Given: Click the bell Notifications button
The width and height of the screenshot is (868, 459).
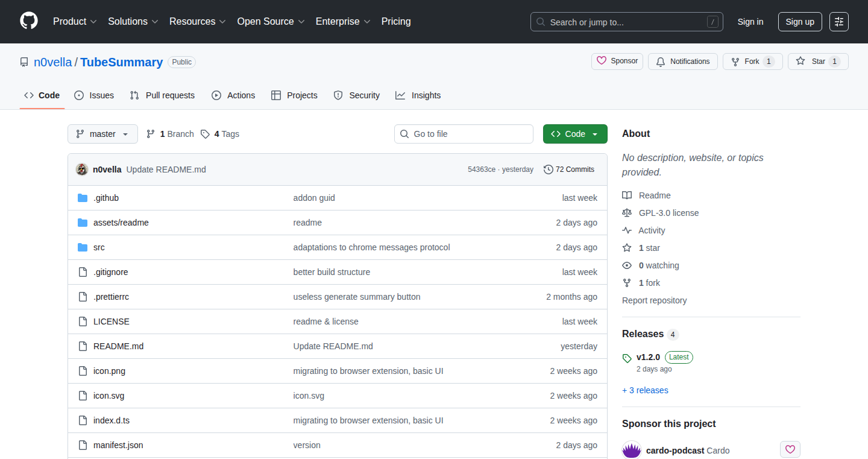Looking at the screenshot, I should click(683, 62).
